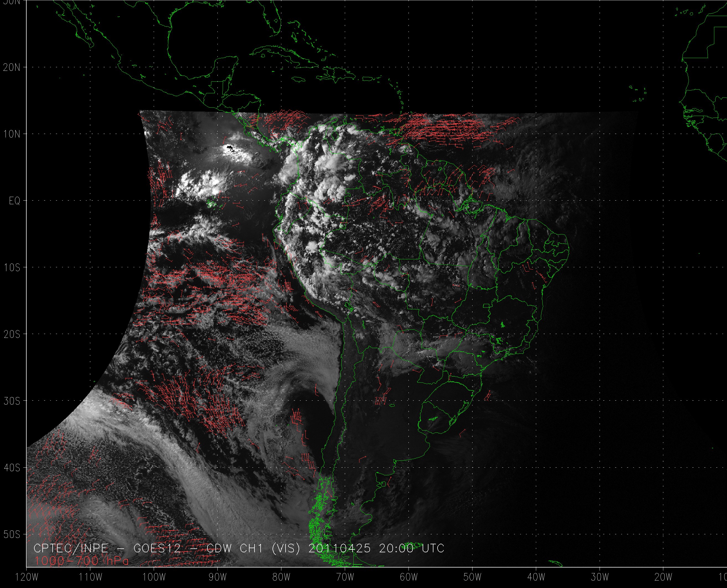727x588 pixels.
Task: Click the 70W longitude label
Action: tap(345, 577)
